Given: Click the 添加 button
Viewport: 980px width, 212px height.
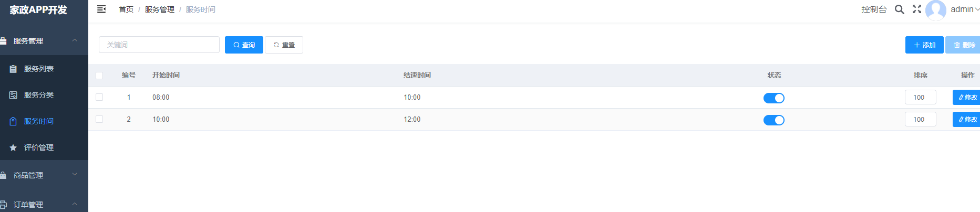Looking at the screenshot, I should [924, 45].
